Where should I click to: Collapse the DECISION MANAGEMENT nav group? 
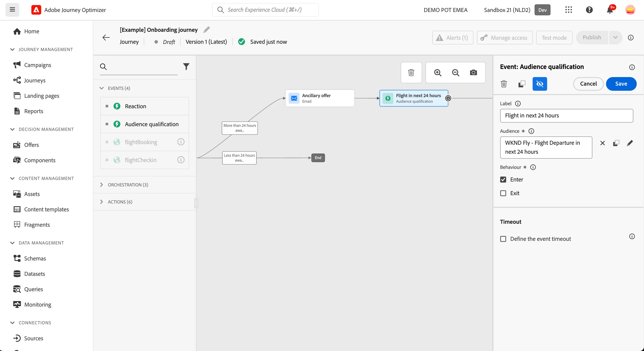pos(12,129)
